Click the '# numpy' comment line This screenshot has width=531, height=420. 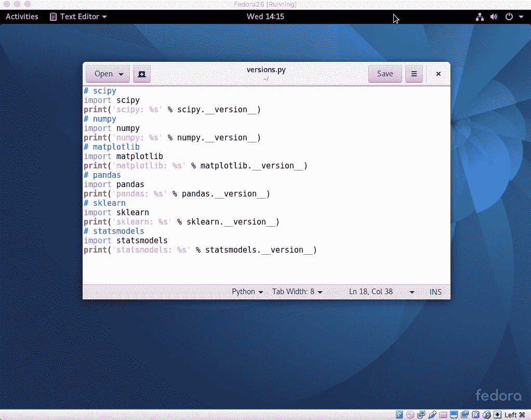[100, 119]
